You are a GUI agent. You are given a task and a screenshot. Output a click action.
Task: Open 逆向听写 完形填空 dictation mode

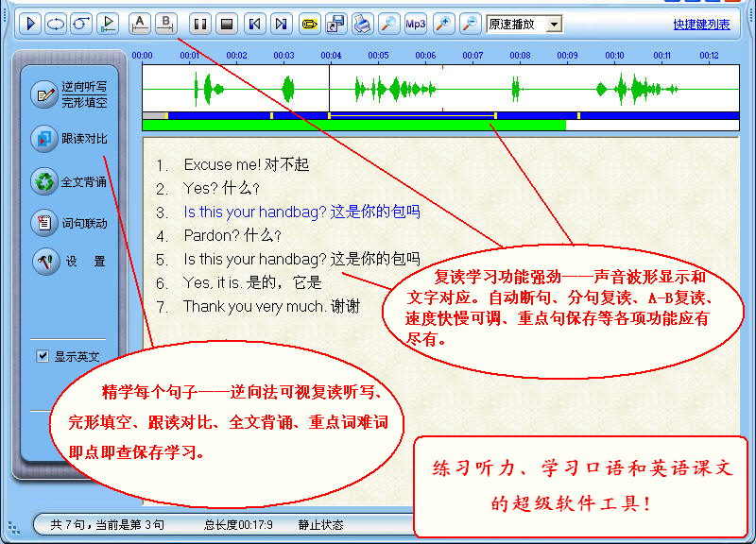point(72,93)
